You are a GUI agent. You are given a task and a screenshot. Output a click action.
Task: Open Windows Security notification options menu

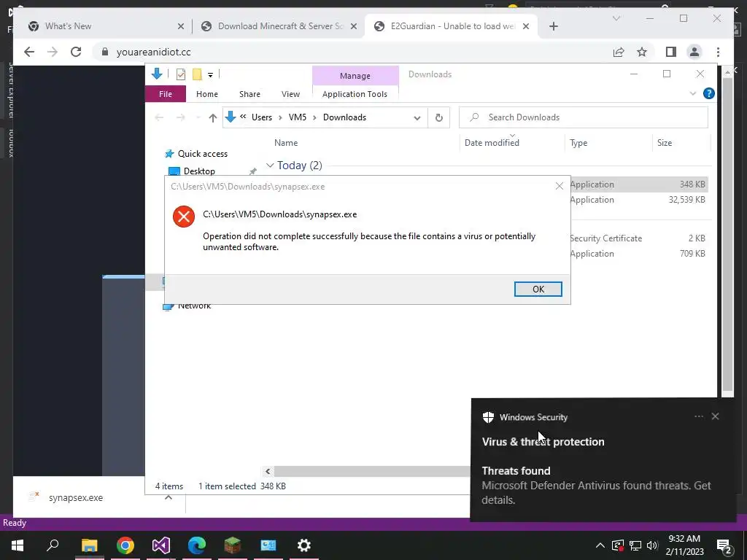click(x=698, y=416)
